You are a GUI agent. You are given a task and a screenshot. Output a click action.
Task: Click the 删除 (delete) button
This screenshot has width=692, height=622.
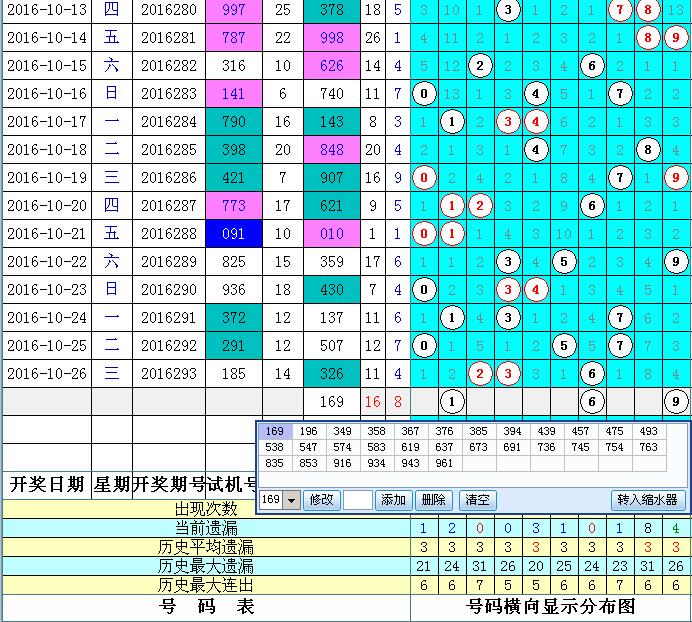coord(433,500)
